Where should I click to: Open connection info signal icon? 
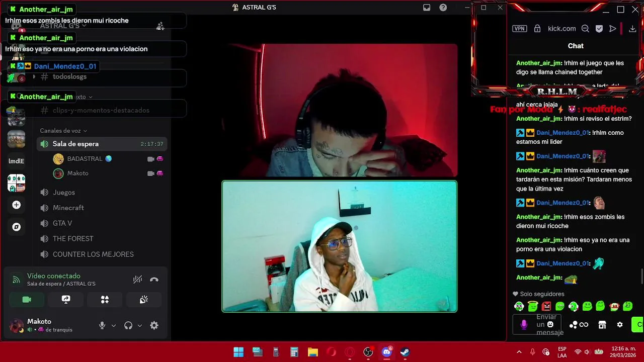click(x=16, y=280)
